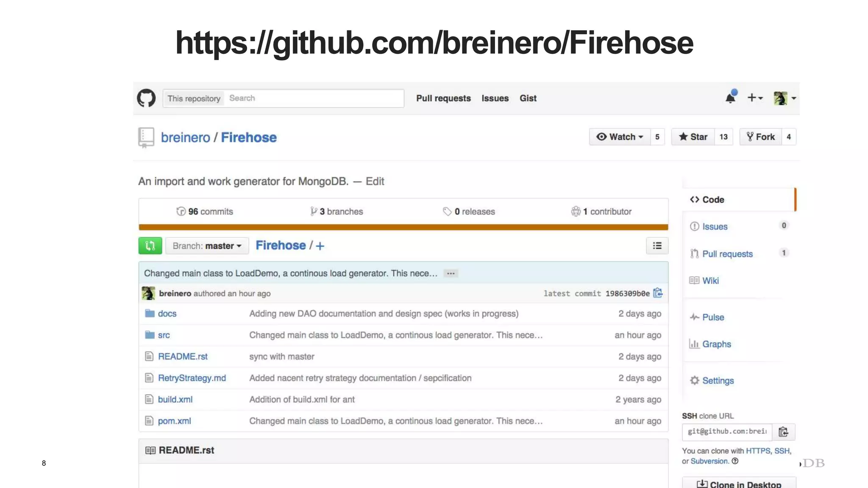868x488 pixels.
Task: Fork the Firehose repository
Action: click(760, 137)
